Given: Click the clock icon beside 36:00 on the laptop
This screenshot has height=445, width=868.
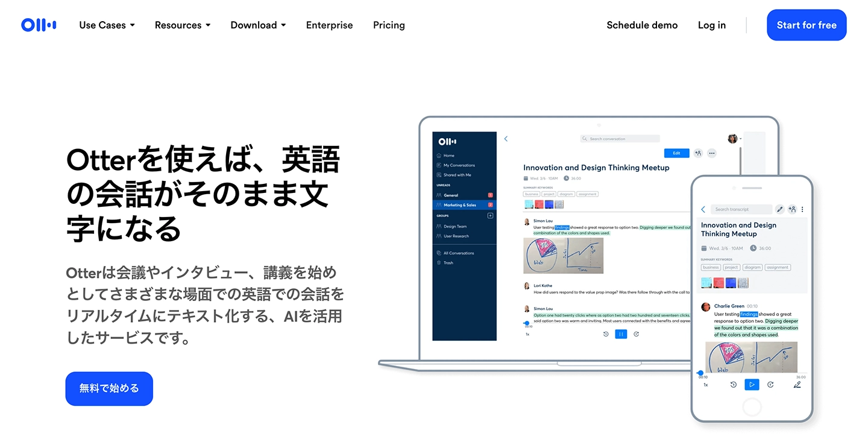Looking at the screenshot, I should tap(567, 178).
